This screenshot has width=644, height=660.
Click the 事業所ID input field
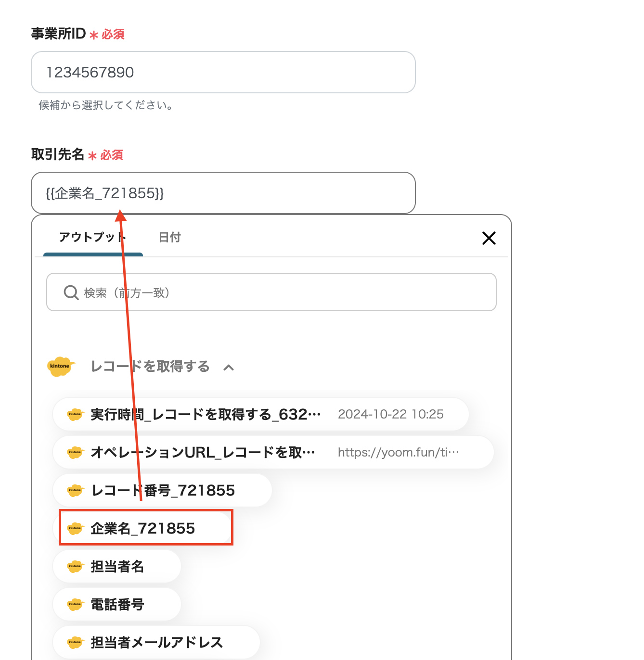click(223, 72)
